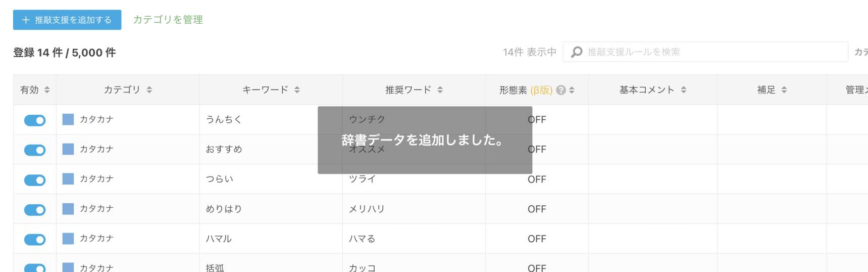868x272 pixels.
Task: Sort by 形態素 column arrows
Action: click(x=572, y=90)
